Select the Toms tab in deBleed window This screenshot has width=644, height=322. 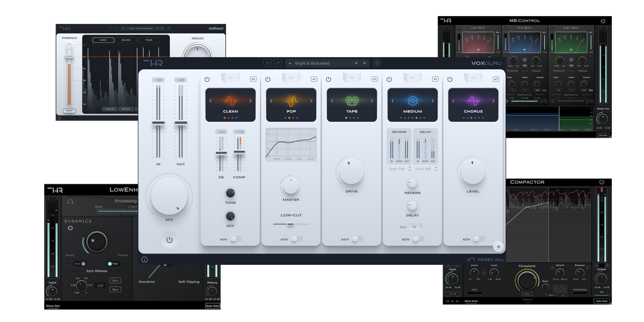[x=148, y=40]
